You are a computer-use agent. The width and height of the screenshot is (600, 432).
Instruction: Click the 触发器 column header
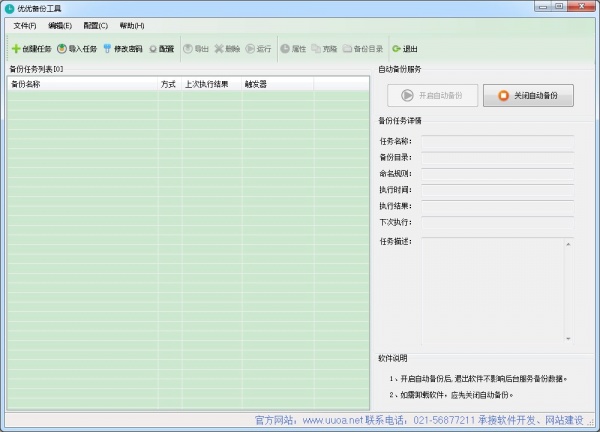[x=277, y=84]
